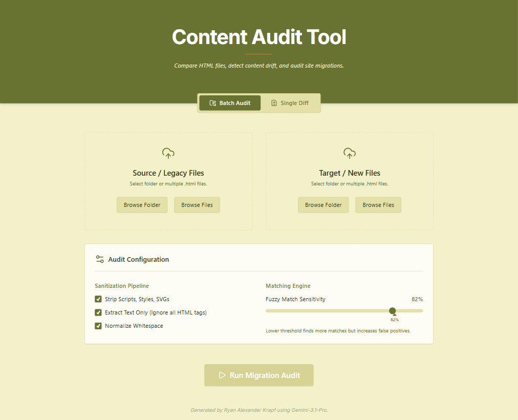Click the play icon on Run Migration Audit

pyautogui.click(x=222, y=375)
